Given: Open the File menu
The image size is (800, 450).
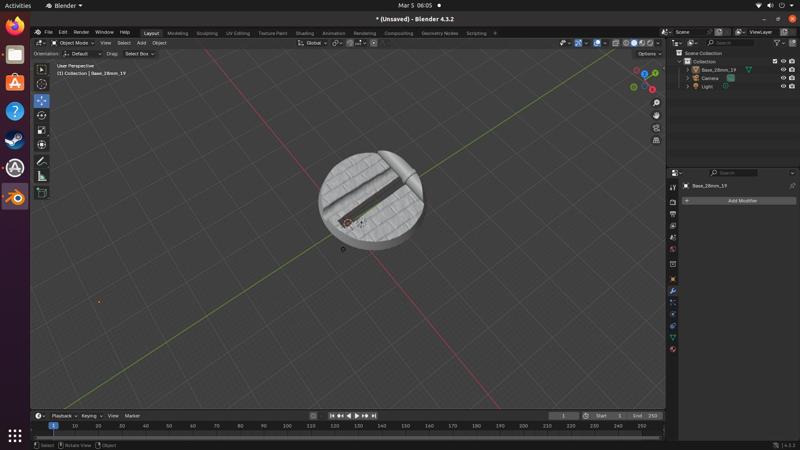Looking at the screenshot, I should tap(48, 32).
